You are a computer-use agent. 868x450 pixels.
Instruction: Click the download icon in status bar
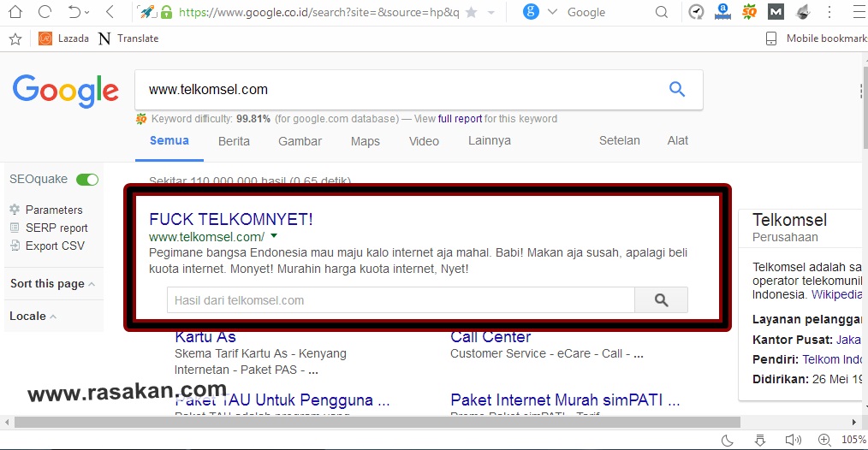click(x=760, y=440)
